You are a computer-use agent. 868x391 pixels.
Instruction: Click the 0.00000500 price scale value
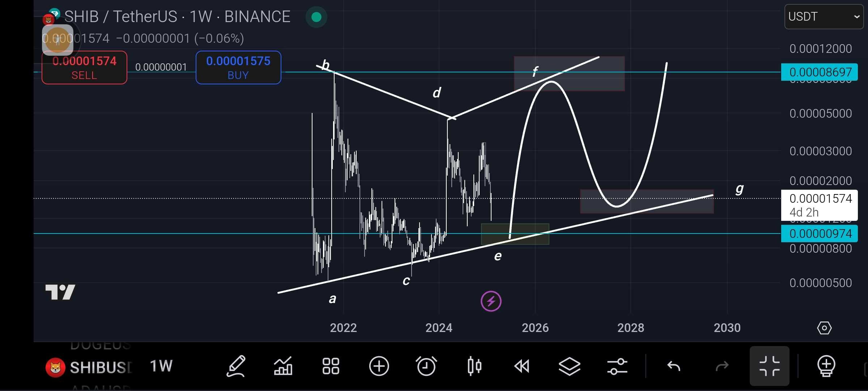821,283
